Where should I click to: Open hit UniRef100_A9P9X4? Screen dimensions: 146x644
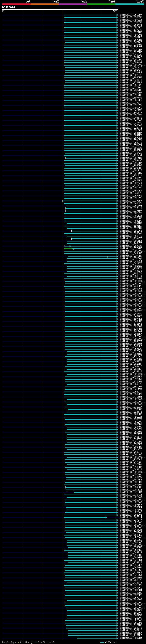[131, 20]
